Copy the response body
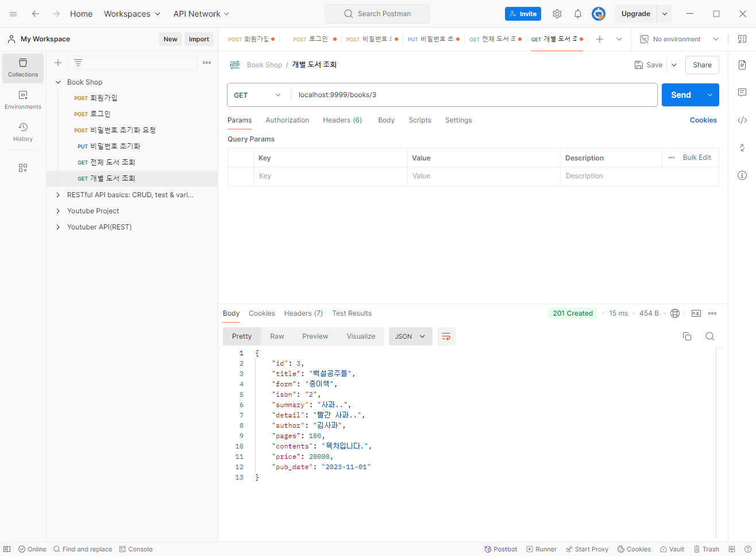Viewport: 756px width, 556px height. [x=687, y=336]
